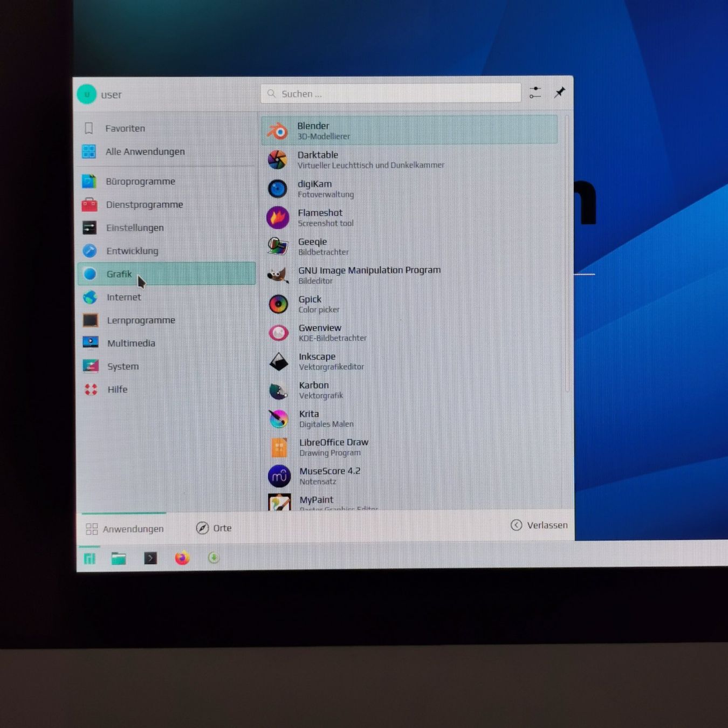728x728 pixels.
Task: Show Alle Anwendungen
Action: point(167,152)
